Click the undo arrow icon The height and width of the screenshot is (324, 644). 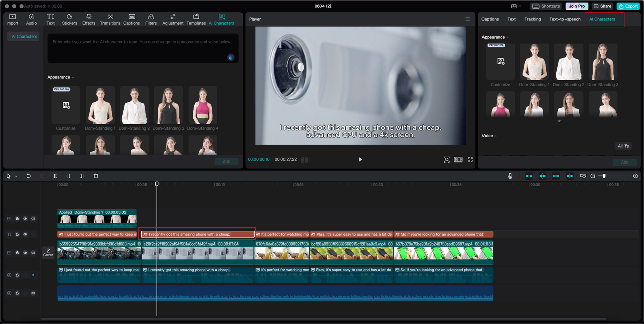pos(28,176)
